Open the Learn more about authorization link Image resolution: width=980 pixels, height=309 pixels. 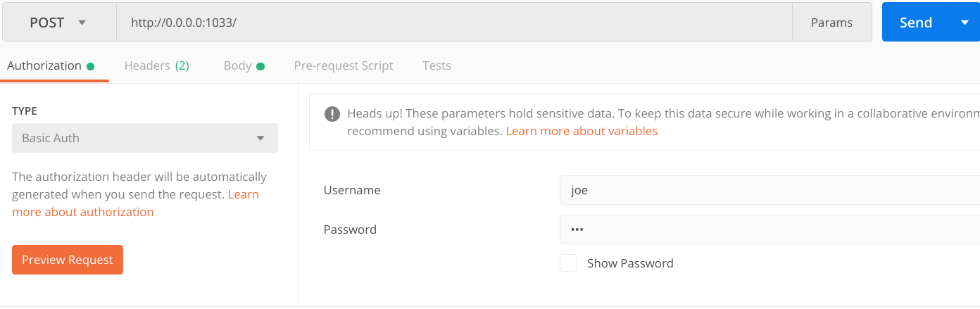click(135, 203)
